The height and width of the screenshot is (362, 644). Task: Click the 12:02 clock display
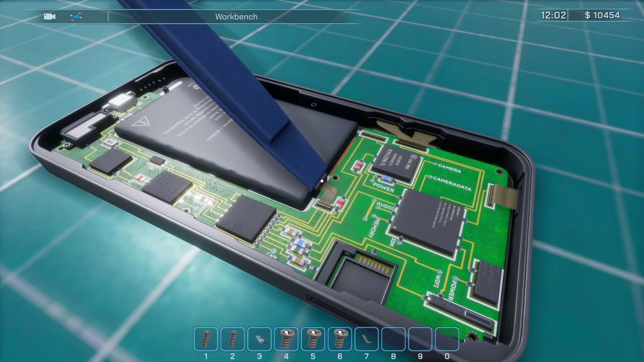pos(553,15)
